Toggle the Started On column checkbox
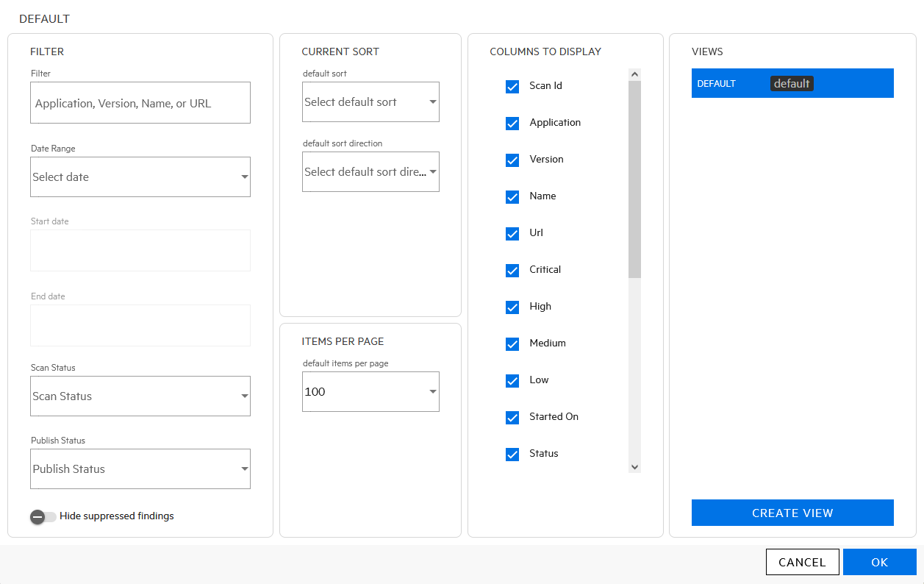 512,418
